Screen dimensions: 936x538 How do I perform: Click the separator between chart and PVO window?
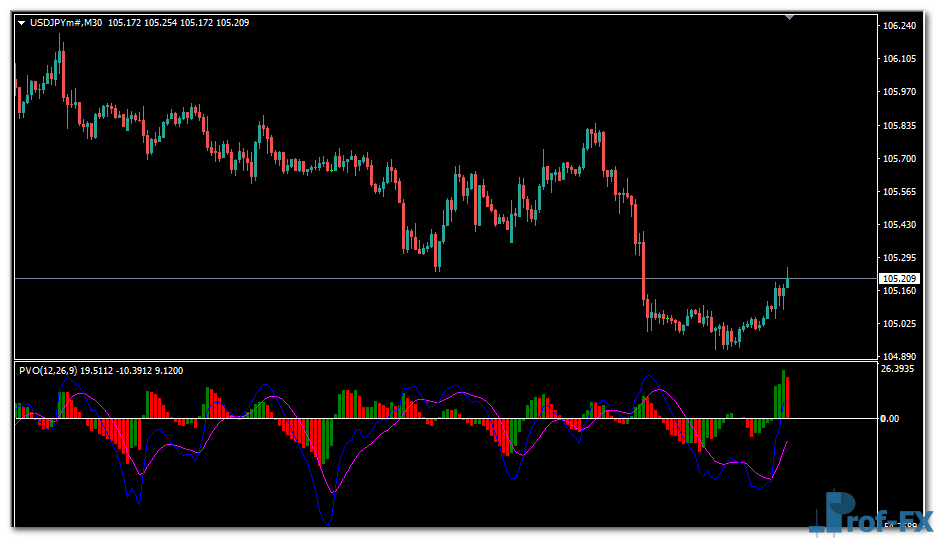tap(440, 361)
